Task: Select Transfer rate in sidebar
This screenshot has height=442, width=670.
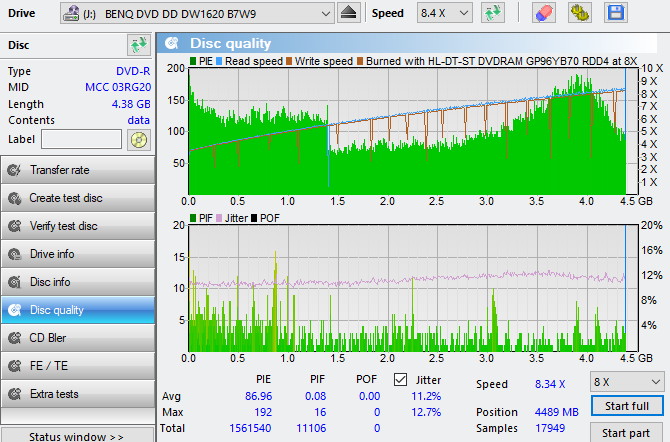Action: tap(78, 170)
